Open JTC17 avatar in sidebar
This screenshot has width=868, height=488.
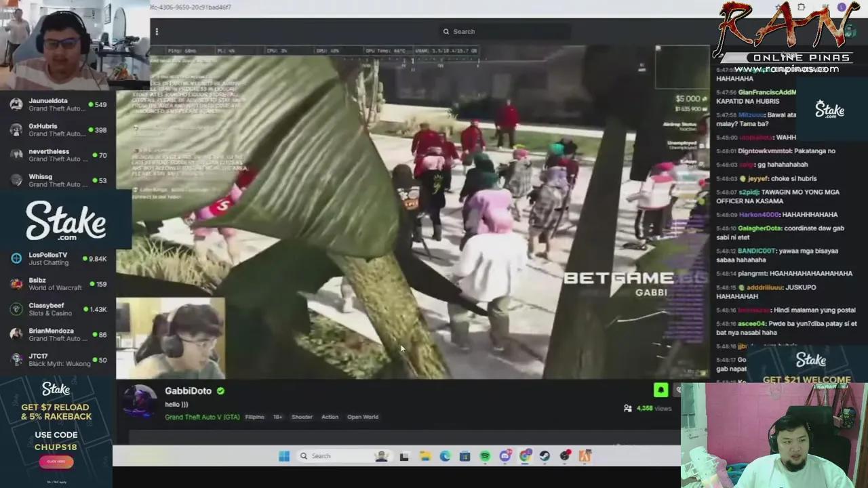coord(16,359)
